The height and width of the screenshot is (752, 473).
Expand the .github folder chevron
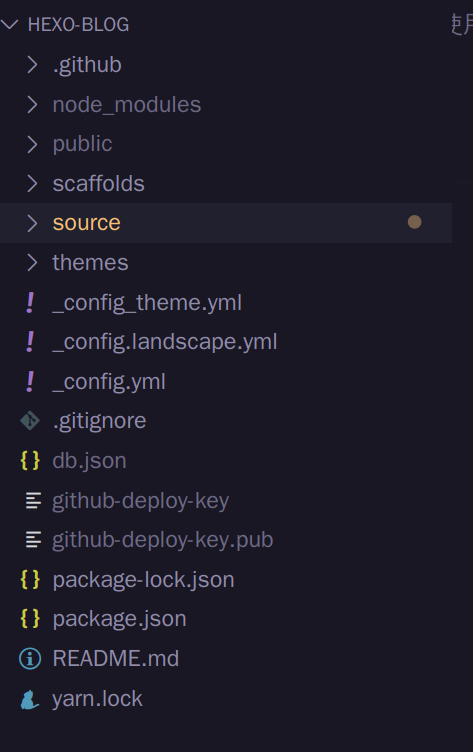[32, 65]
